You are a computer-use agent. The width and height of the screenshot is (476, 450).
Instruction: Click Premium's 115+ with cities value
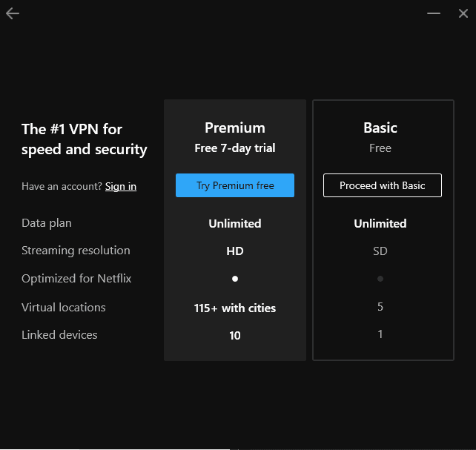click(x=235, y=308)
